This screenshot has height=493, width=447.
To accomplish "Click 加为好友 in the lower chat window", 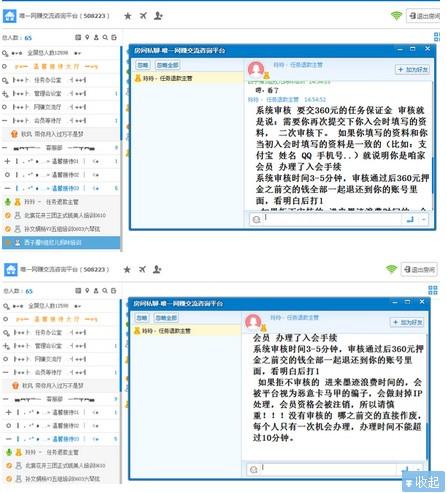I will pyautogui.click(x=407, y=322).
